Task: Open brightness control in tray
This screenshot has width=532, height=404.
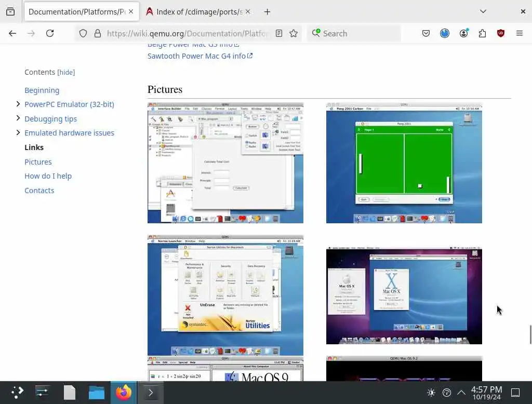Action: coord(431,393)
